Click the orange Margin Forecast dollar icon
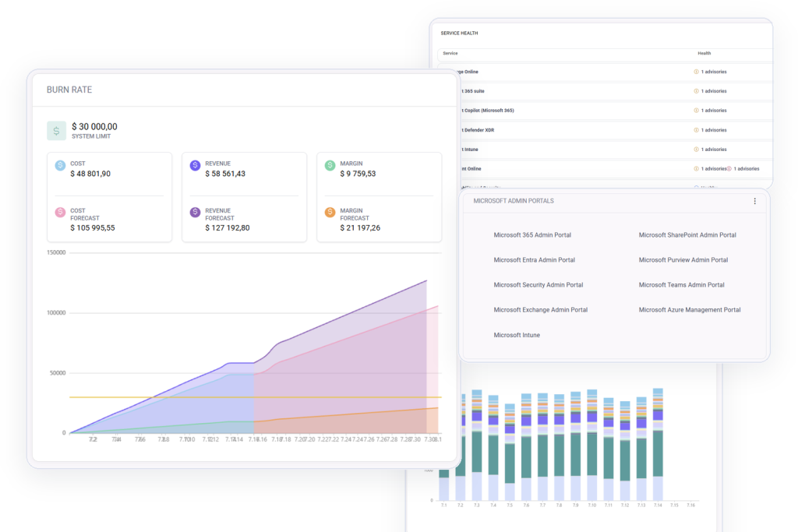The height and width of the screenshot is (532, 798). [330, 212]
